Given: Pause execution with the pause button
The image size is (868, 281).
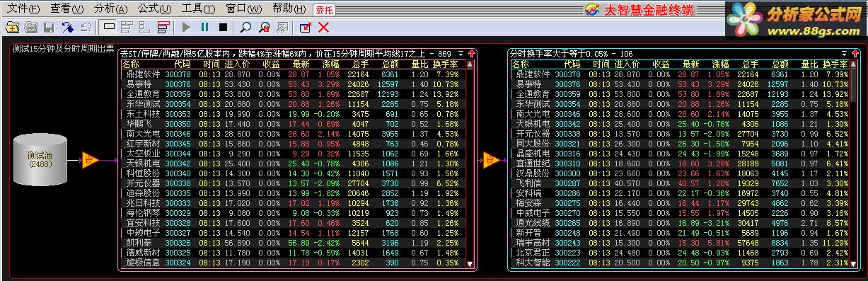Looking at the screenshot, I should click(204, 28).
